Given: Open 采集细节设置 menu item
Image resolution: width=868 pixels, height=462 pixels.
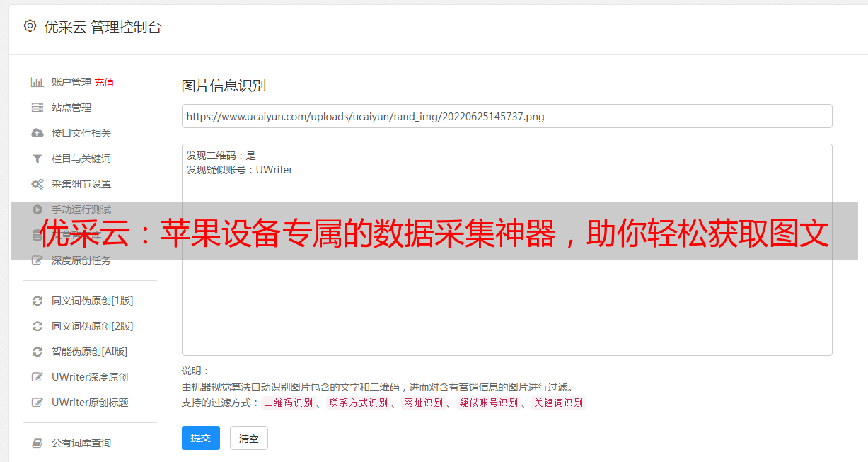Looking at the screenshot, I should pyautogui.click(x=81, y=184).
